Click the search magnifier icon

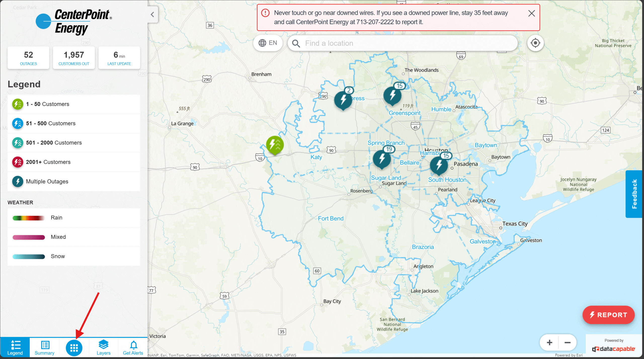tap(296, 43)
